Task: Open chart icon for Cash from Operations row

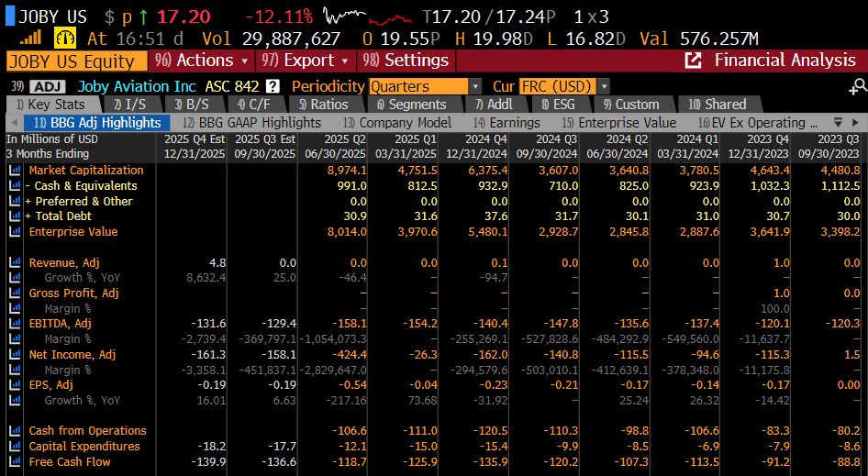Action: [15, 431]
